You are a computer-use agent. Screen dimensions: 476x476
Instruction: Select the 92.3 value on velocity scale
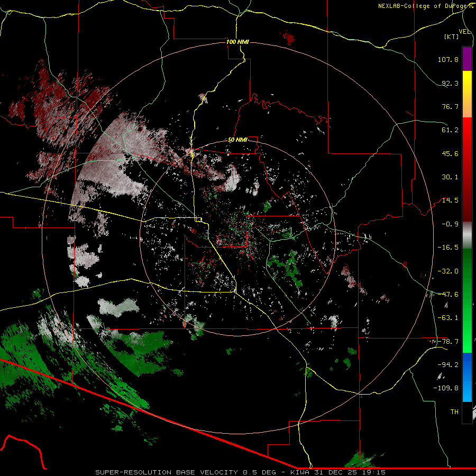coord(450,83)
